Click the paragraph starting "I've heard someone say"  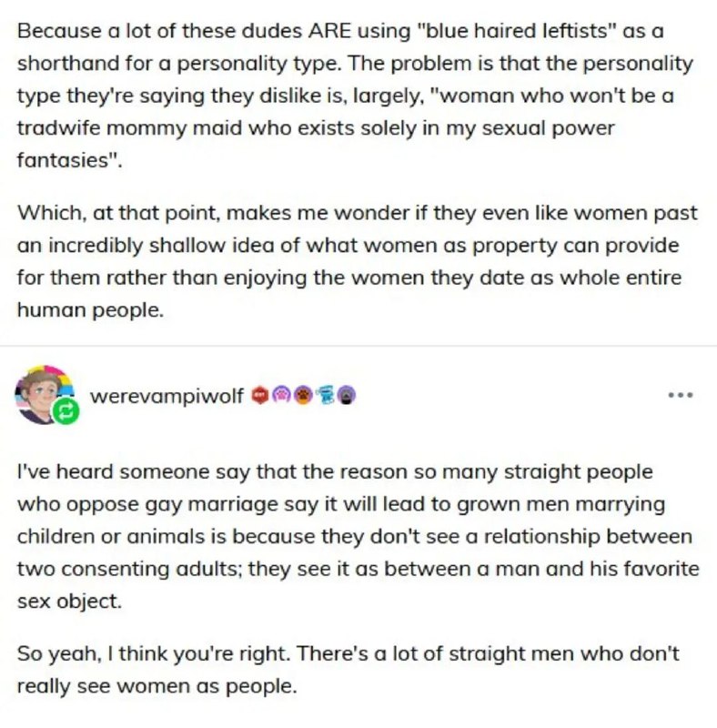click(358, 536)
